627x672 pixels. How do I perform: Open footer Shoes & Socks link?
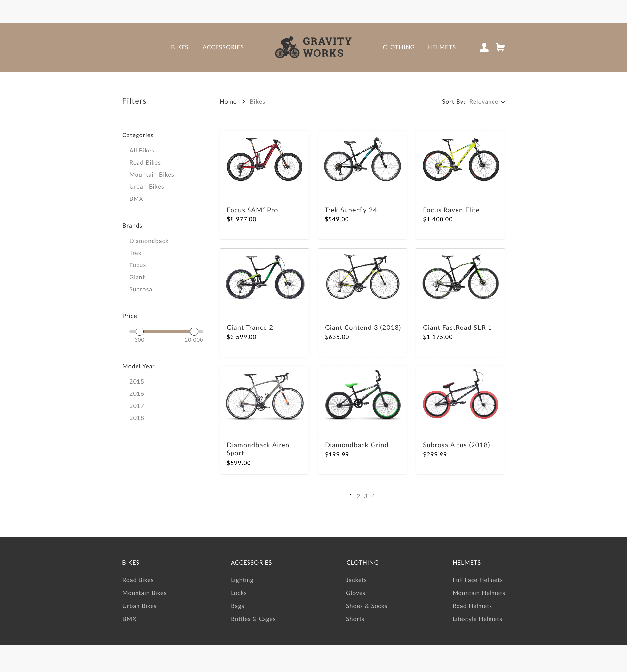[366, 606]
